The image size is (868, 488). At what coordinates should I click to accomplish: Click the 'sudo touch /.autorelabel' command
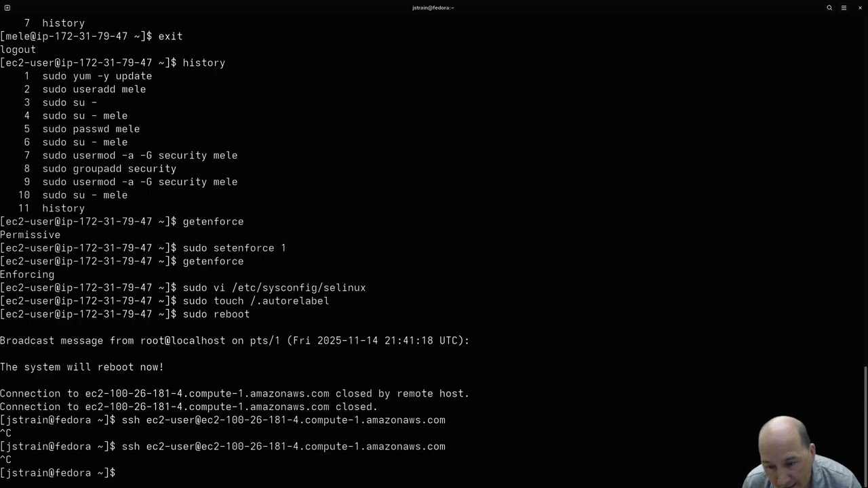(x=256, y=301)
